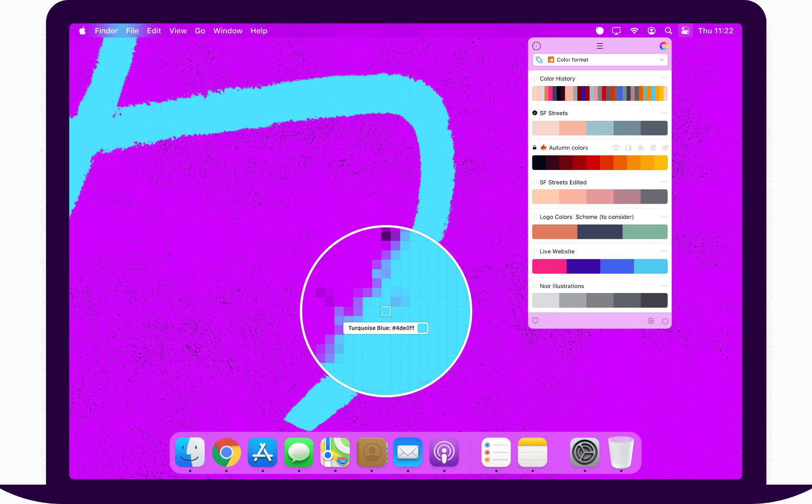This screenshot has height=504, width=812.
Task: Pick the pink swatch in Live Website palette
Action: pos(549,266)
